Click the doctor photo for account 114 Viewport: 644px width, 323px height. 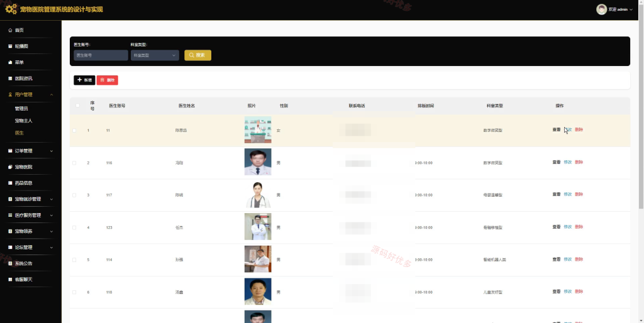pos(257,259)
